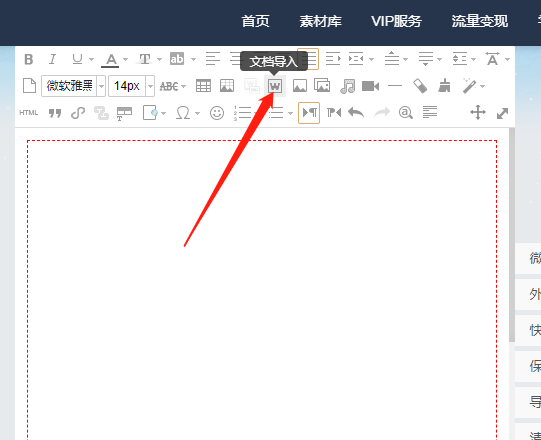Viewport: 541px width, 440px height.
Task: Open the space-before-paragraph dropdown arrow
Action: pos(405,59)
